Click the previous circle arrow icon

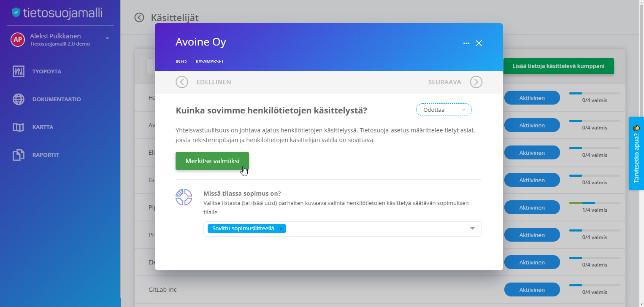182,82
